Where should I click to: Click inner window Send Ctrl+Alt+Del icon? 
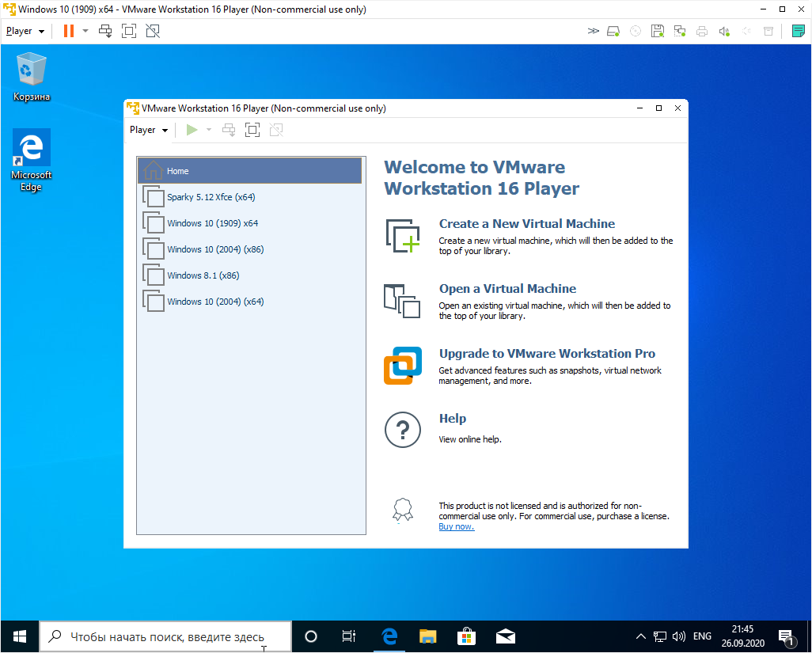229,130
